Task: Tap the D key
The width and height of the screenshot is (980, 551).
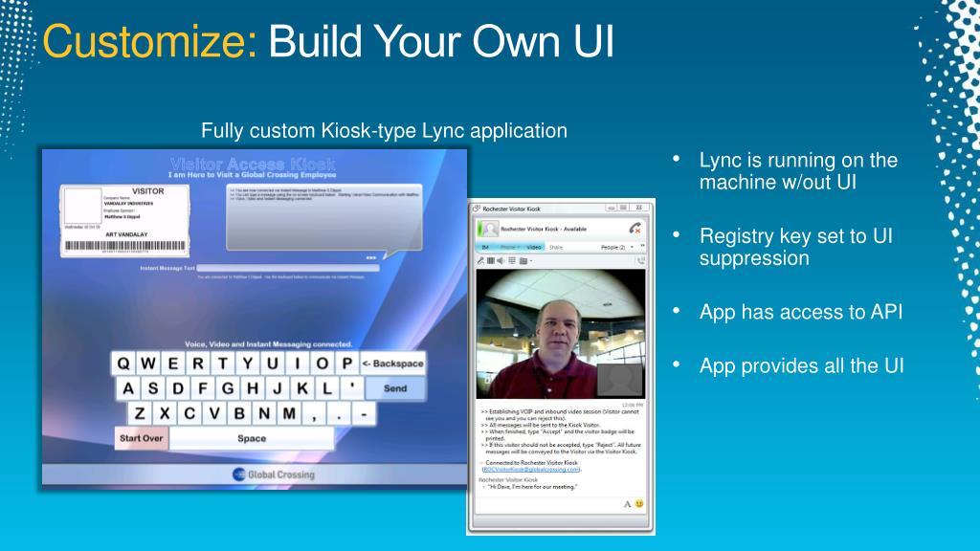Action: (x=178, y=388)
